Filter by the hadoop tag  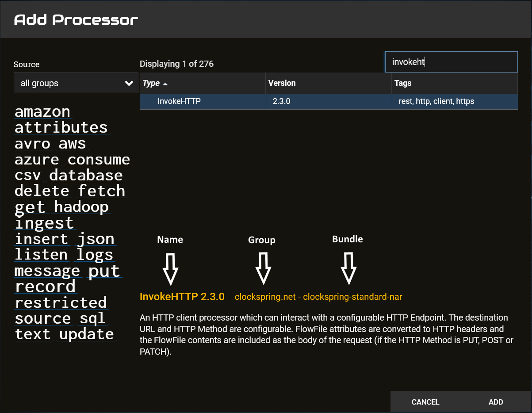(x=81, y=207)
